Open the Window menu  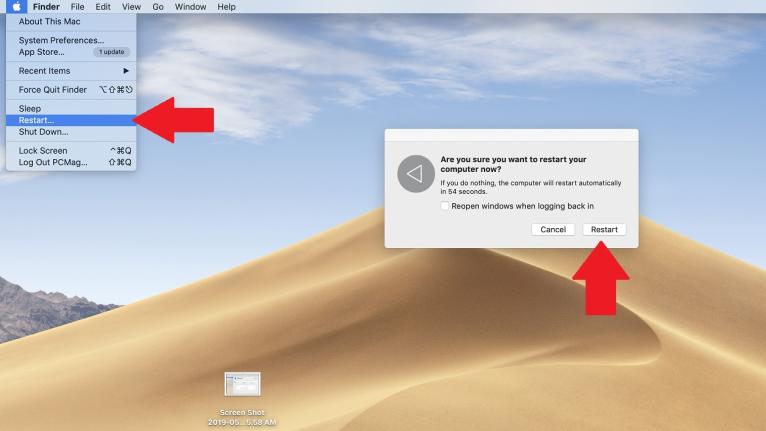pos(190,7)
